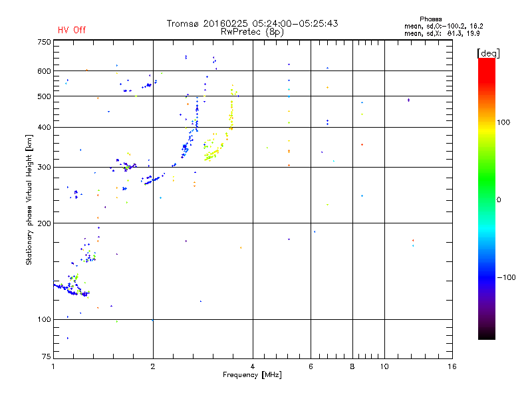Click the 'Stationary phase Virtual Height [km]' axis label

[x=29, y=199]
